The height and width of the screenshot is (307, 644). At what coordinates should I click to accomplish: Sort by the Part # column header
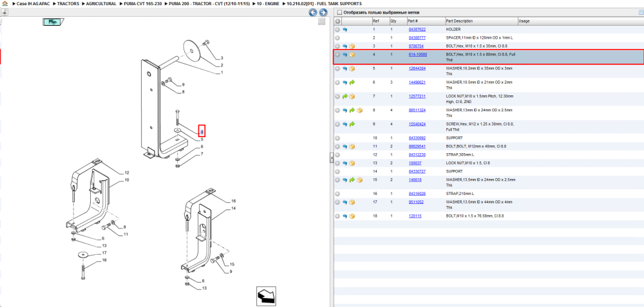[426, 21]
